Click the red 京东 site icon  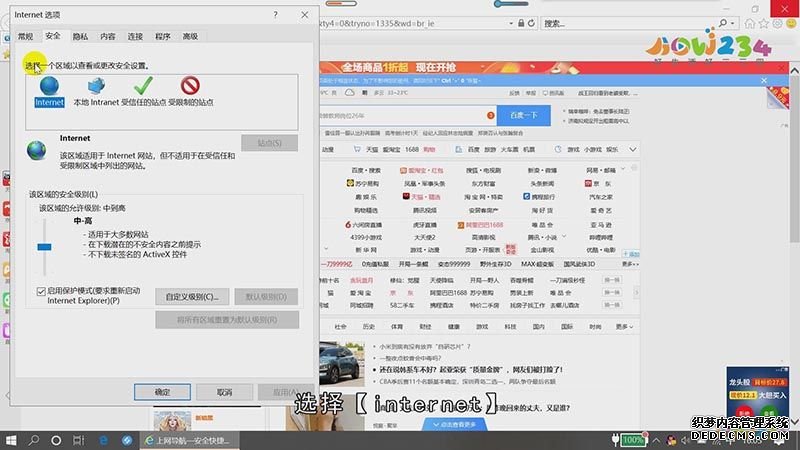click(x=588, y=183)
